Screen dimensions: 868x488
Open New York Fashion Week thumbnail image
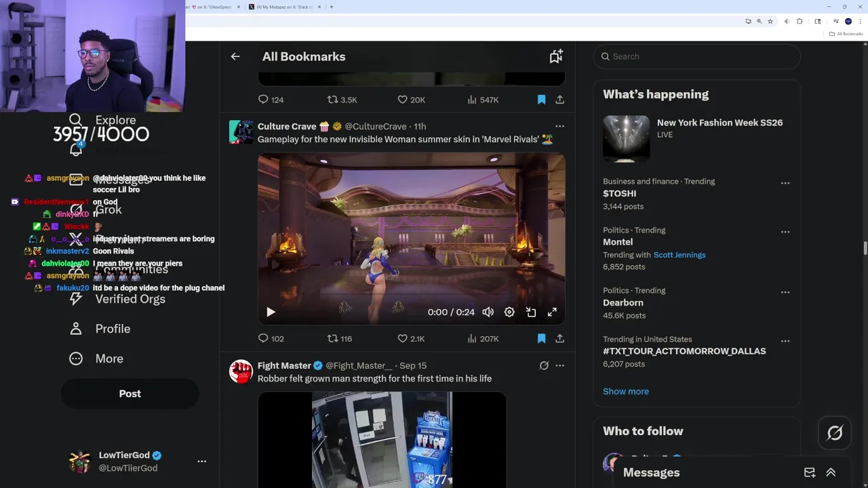[626, 138]
